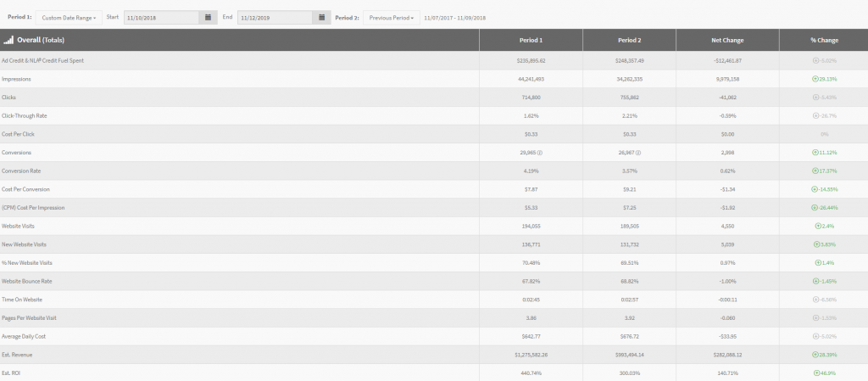Click the green down arrow beside -26.44%

pos(815,208)
